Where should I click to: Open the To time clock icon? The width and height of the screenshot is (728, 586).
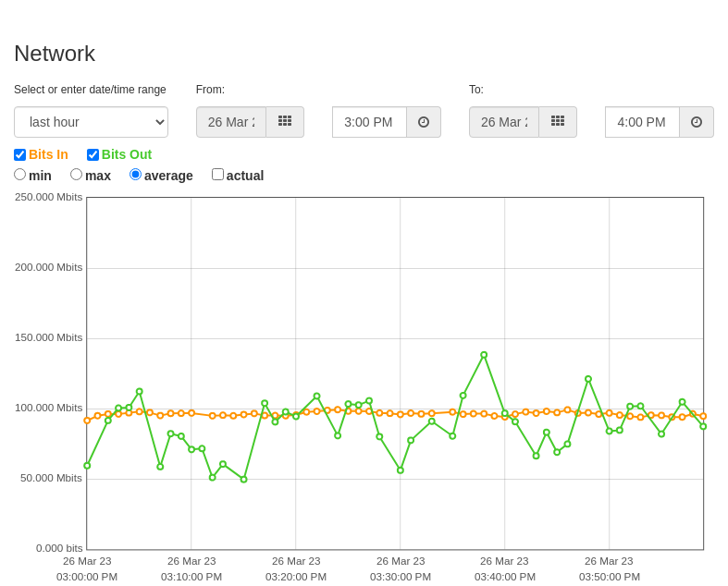pyautogui.click(x=697, y=122)
